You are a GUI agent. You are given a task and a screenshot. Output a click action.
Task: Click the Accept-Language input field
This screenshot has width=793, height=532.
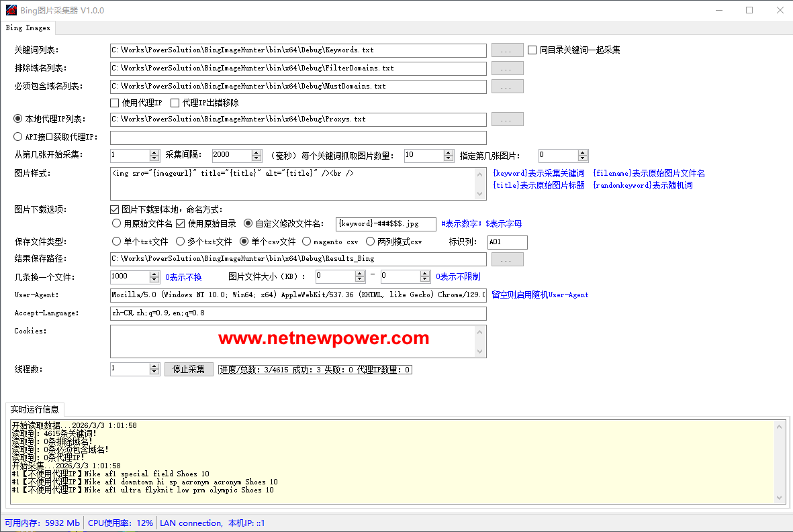click(x=297, y=313)
